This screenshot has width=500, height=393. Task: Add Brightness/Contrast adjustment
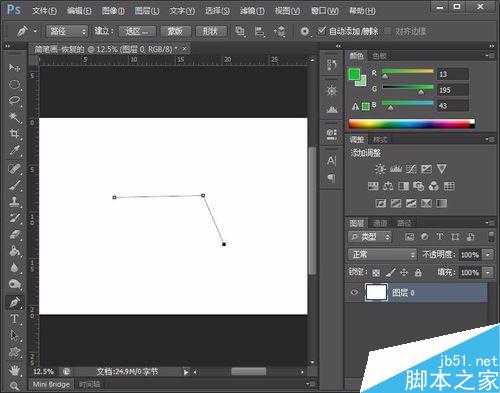380,169
